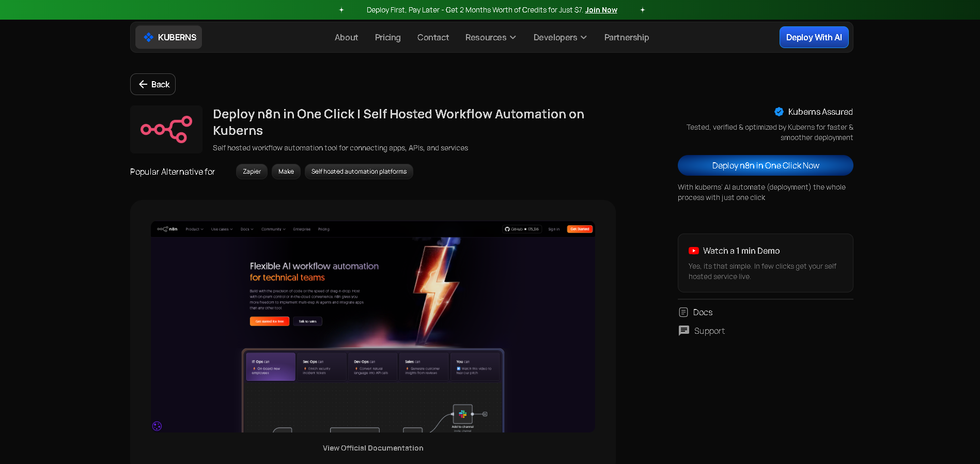Open the Contact page
Screen dimensions: 980x464
point(433,37)
